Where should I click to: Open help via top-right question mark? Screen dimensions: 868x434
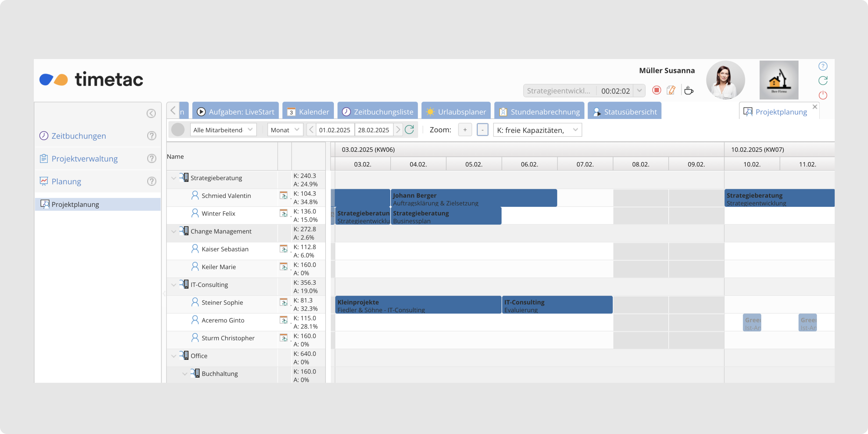coord(823,66)
